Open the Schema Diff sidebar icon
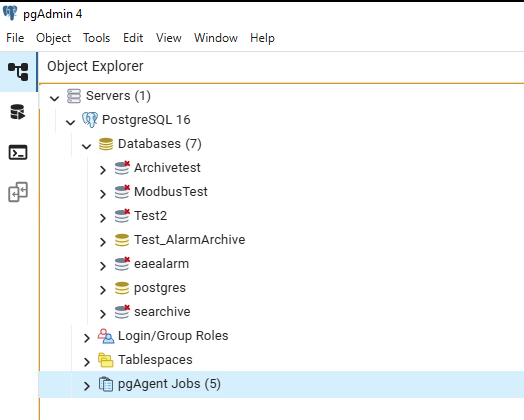Viewport: 524px width, 420px height. (18, 192)
